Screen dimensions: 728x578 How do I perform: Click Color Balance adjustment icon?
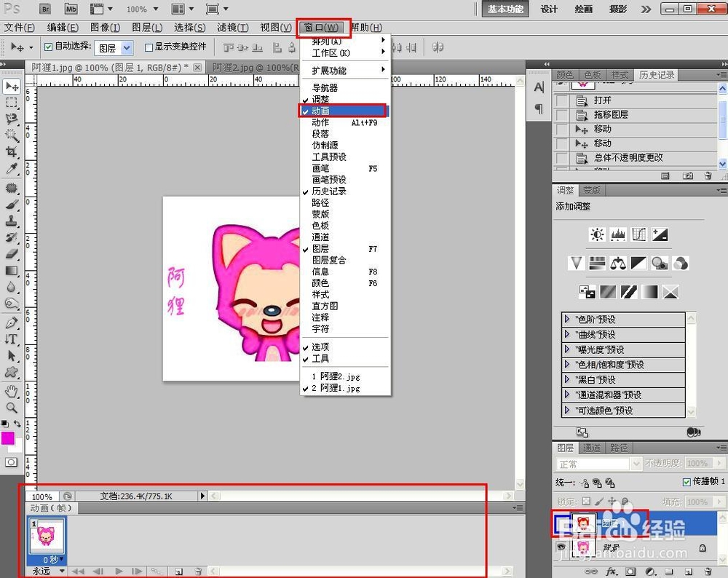tap(618, 264)
